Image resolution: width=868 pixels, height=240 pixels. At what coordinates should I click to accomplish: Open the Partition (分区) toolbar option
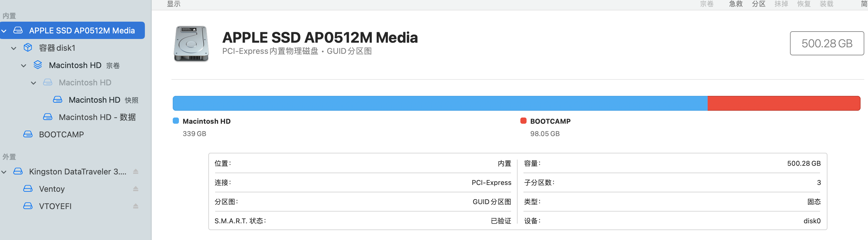758,4
